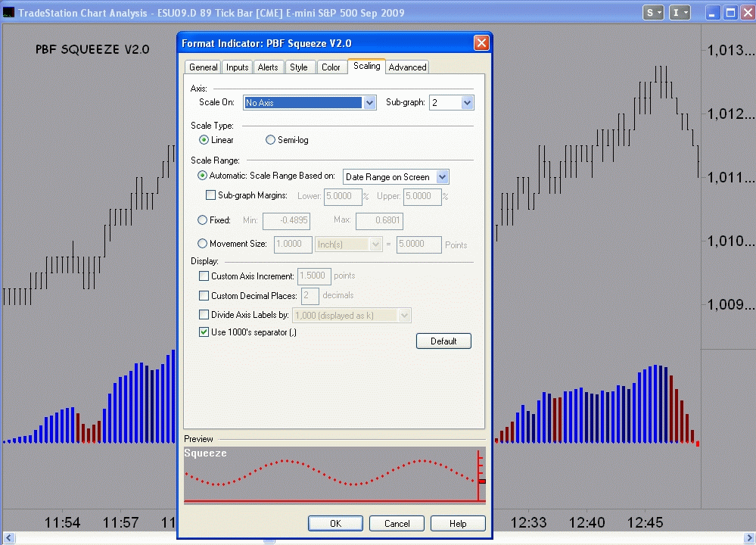Image resolution: width=756 pixels, height=545 pixels.
Task: Click the 11:54 time axis label
Action: (x=62, y=522)
